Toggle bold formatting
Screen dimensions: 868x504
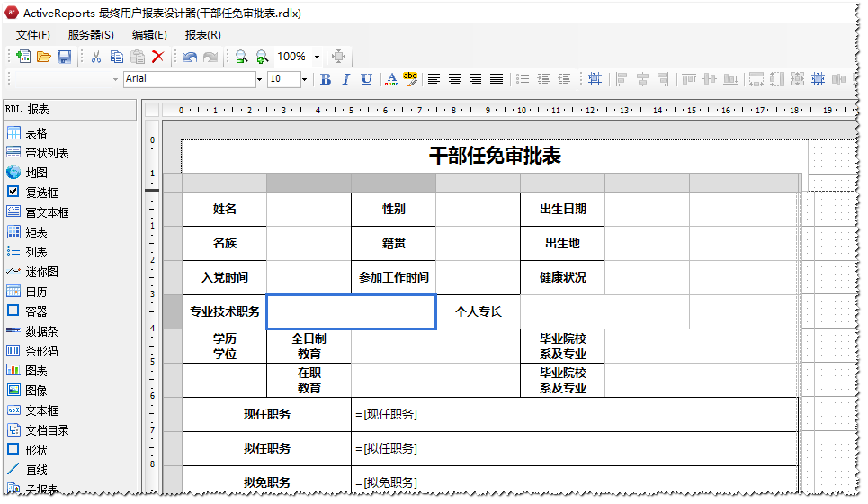[x=326, y=80]
